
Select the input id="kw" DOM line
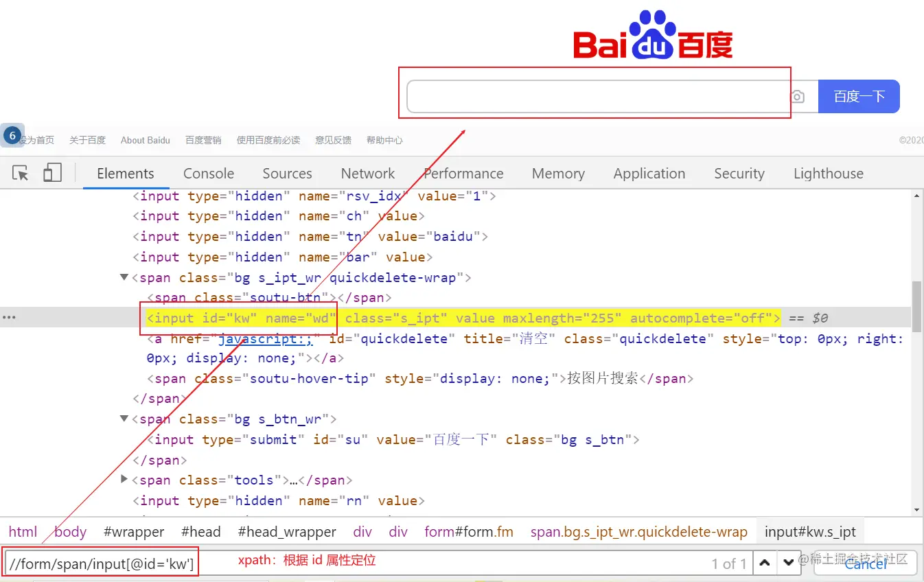(463, 318)
